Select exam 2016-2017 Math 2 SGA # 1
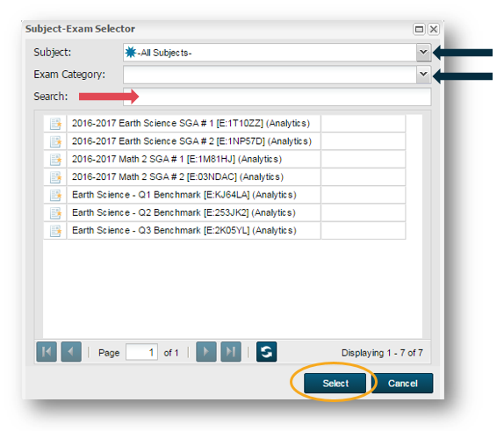Screen dimensions: 504x431 [225, 159]
